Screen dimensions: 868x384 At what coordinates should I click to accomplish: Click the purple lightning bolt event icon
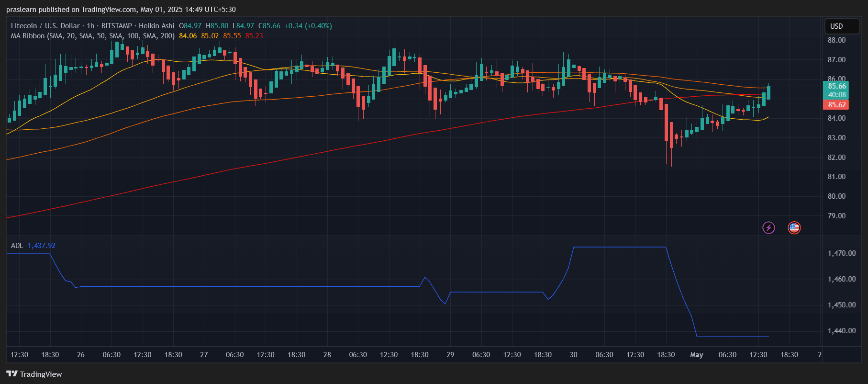point(768,227)
